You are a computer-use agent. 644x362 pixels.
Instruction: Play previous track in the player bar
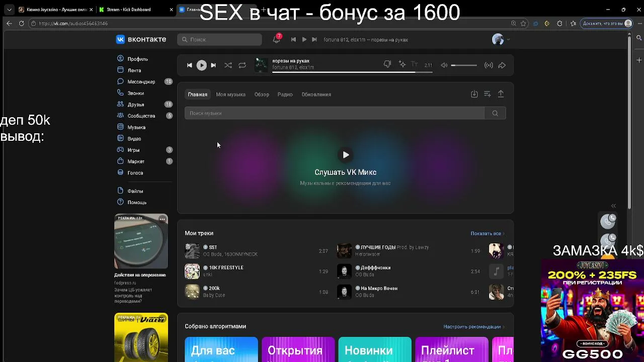pyautogui.click(x=189, y=65)
